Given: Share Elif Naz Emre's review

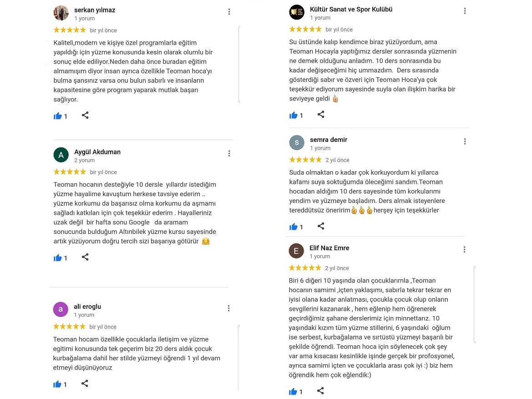Looking at the screenshot, I should [x=321, y=391].
